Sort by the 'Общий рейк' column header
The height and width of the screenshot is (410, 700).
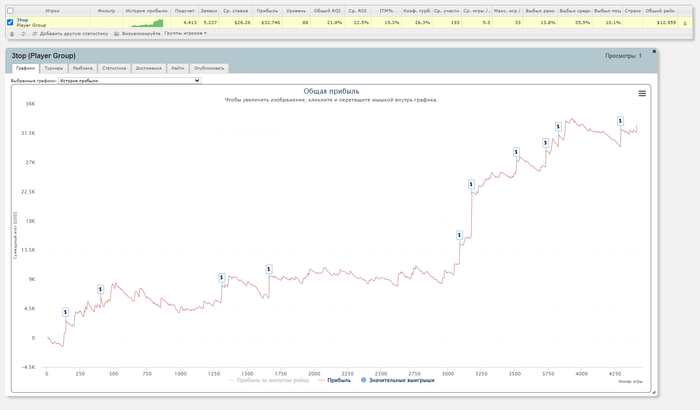660,11
